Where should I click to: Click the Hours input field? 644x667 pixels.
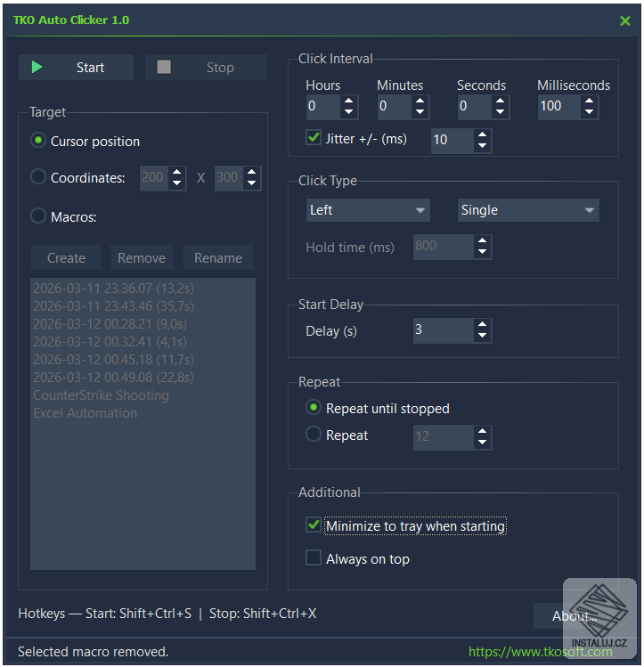point(323,106)
